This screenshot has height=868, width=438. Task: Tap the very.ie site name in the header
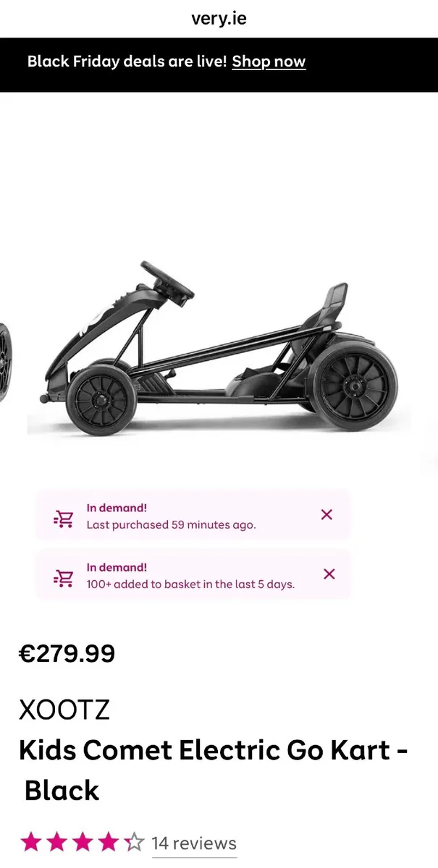219,18
